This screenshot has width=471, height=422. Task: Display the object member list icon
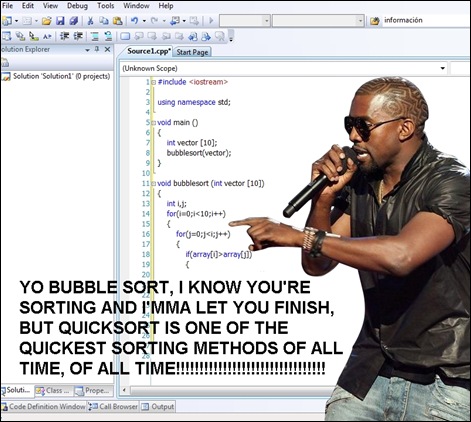7,36
